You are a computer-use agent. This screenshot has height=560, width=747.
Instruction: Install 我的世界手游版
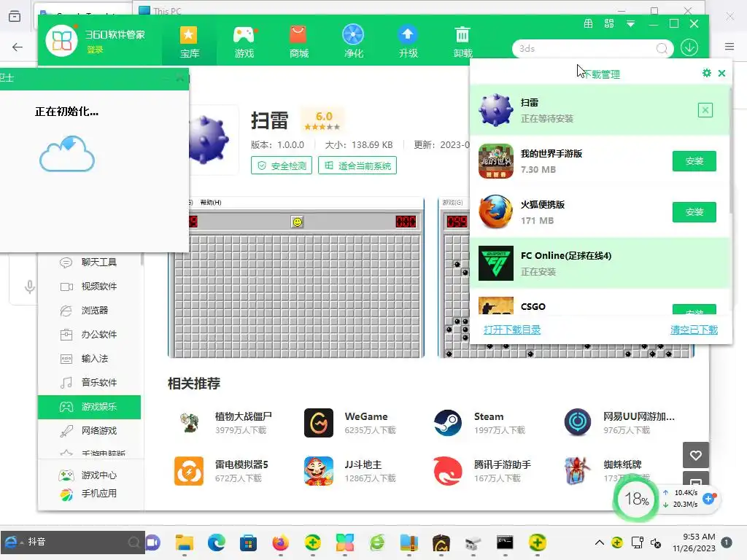(x=694, y=161)
